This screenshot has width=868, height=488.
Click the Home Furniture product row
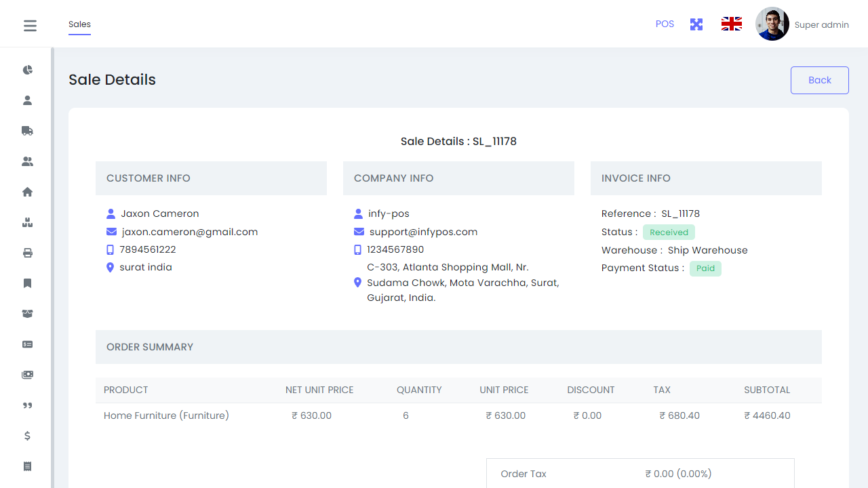(166, 415)
